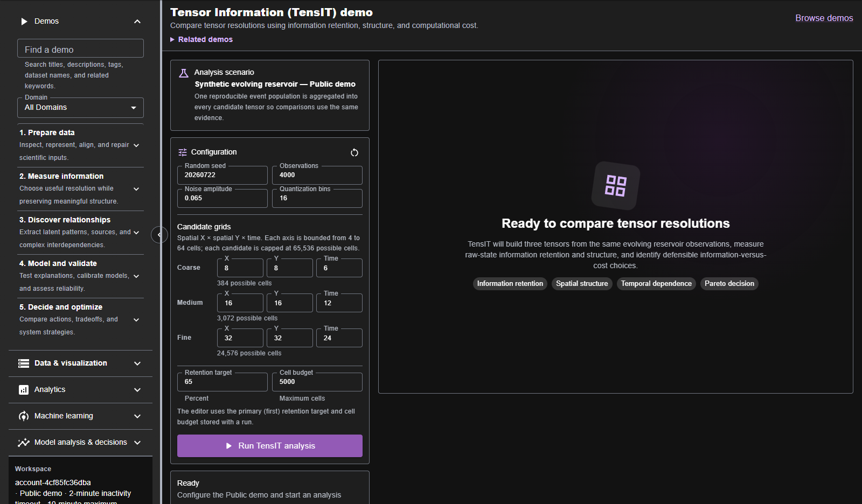Image resolution: width=862 pixels, height=504 pixels.
Task: Select the Pareto decision chip
Action: (729, 284)
